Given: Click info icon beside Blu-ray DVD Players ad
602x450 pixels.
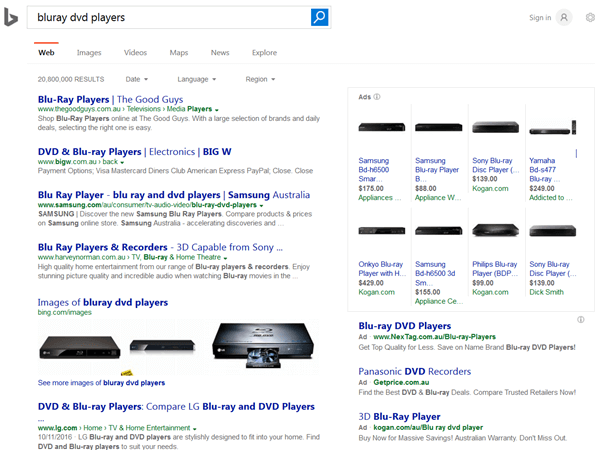Looking at the screenshot, I should point(580,319).
